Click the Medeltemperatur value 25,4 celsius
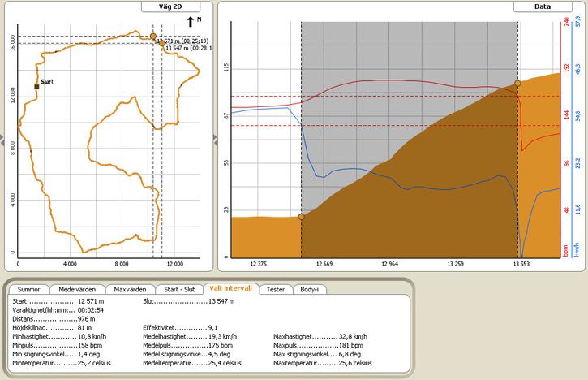The width and height of the screenshot is (588, 380). [225, 363]
